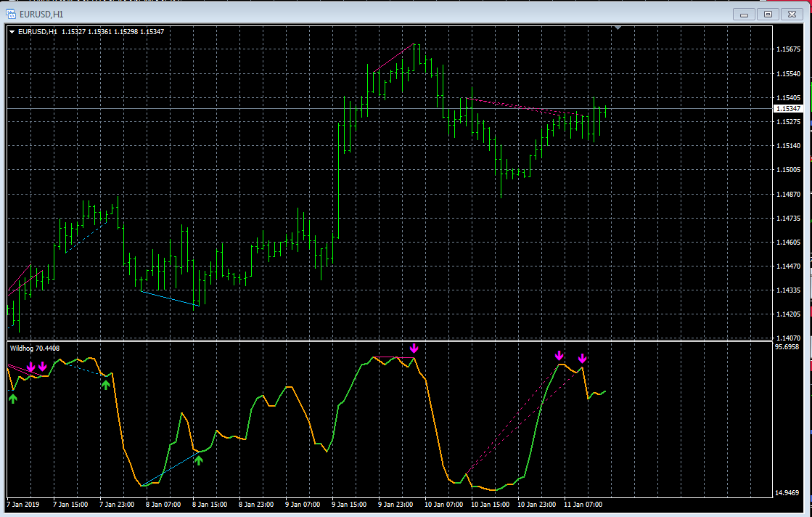Click the 1.14870 price scale label
The image size is (812, 517).
pyautogui.click(x=788, y=195)
